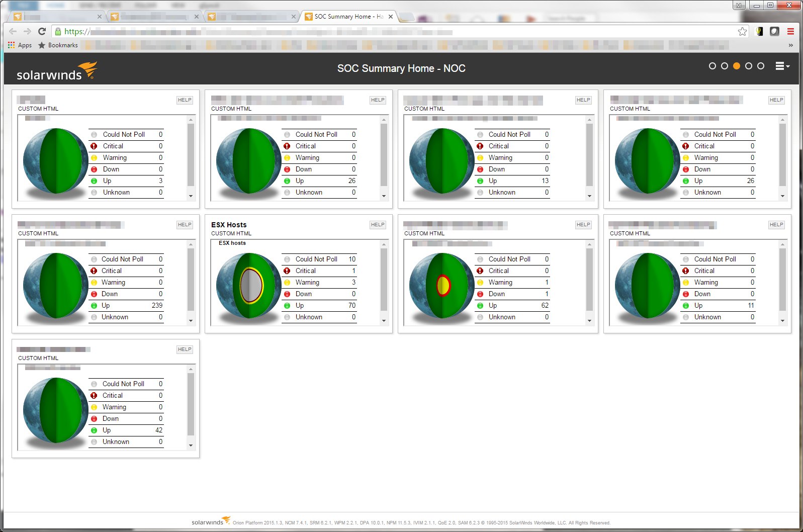Click the red Down icon in ESX Hosts

click(287, 294)
